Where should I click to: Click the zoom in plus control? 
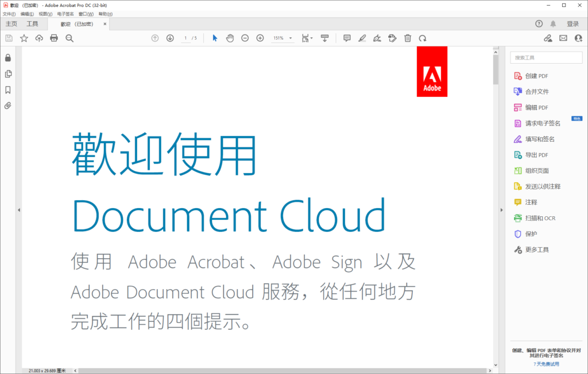260,38
